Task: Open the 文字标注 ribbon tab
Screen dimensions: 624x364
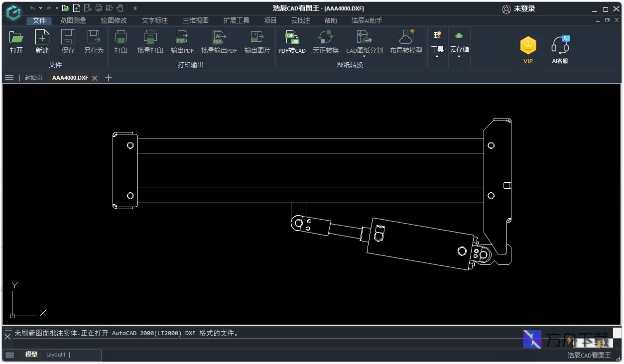Action: pyautogui.click(x=155, y=20)
